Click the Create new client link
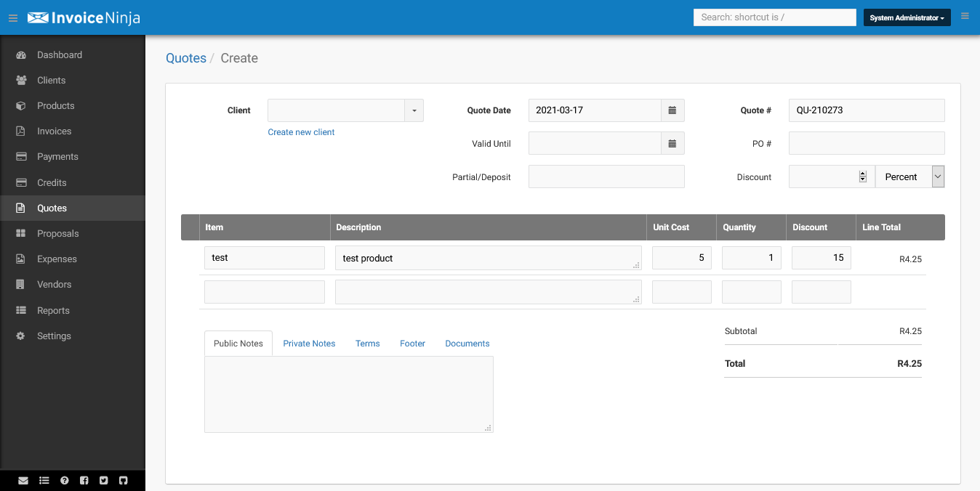Screen dimensions: 980x491 pos(300,131)
